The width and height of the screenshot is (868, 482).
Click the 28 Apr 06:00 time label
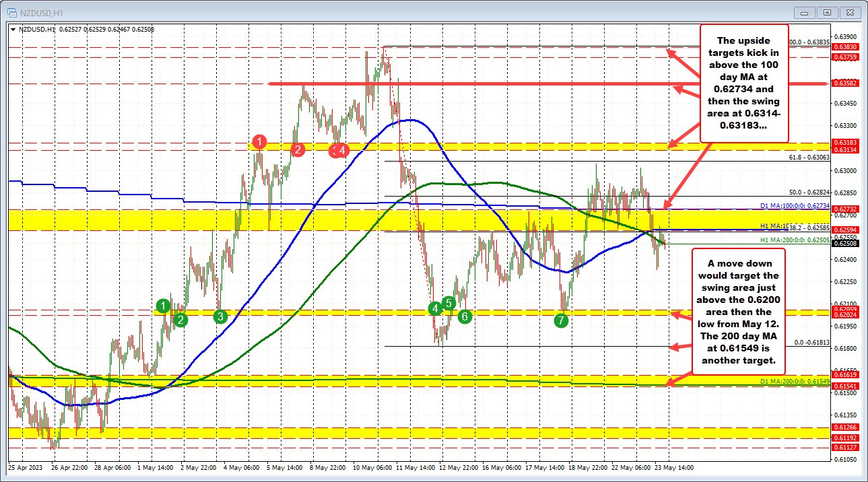tap(114, 467)
